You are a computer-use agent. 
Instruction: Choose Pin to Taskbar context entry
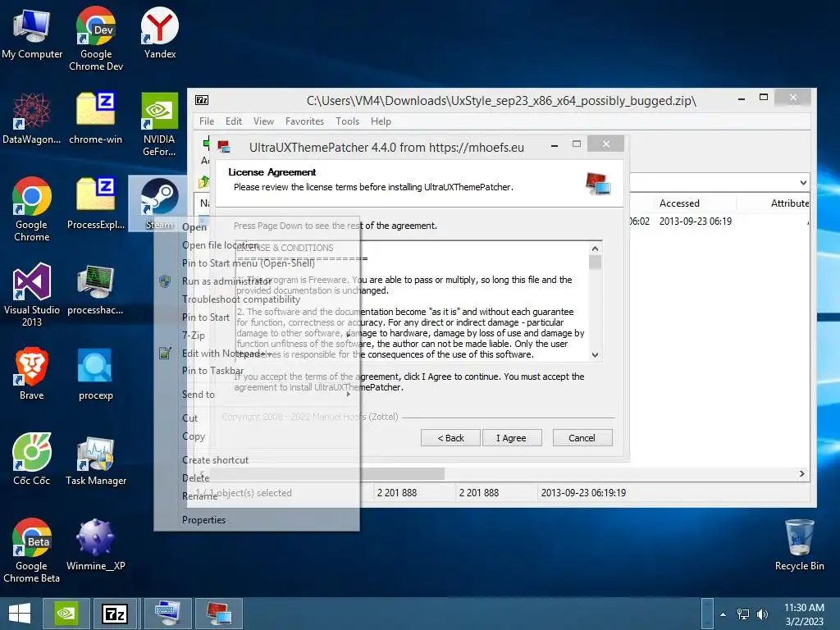tap(257, 370)
